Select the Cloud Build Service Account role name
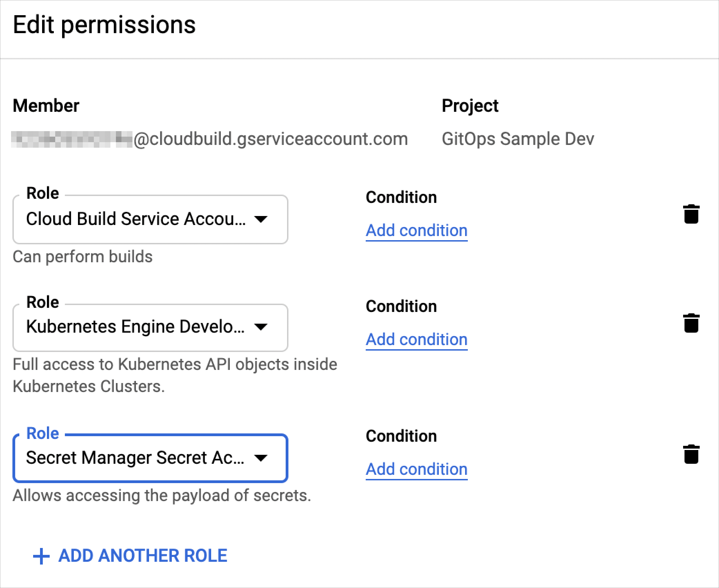This screenshot has width=719, height=588. click(136, 219)
